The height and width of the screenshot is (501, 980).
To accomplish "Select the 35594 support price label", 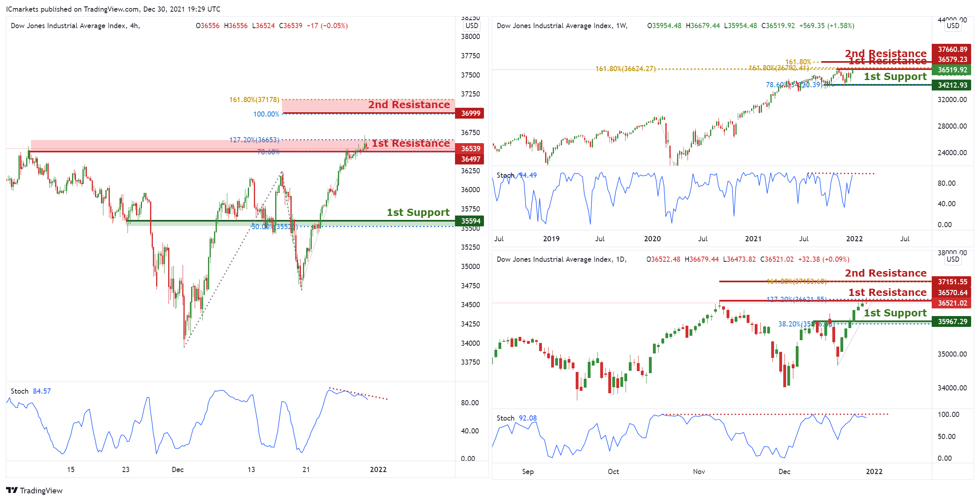I will 470,221.
